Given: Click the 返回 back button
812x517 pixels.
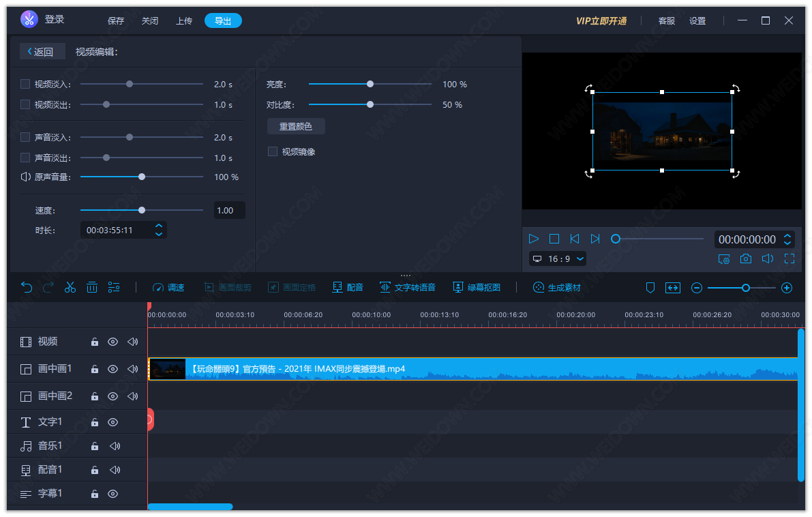Looking at the screenshot, I should point(42,52).
